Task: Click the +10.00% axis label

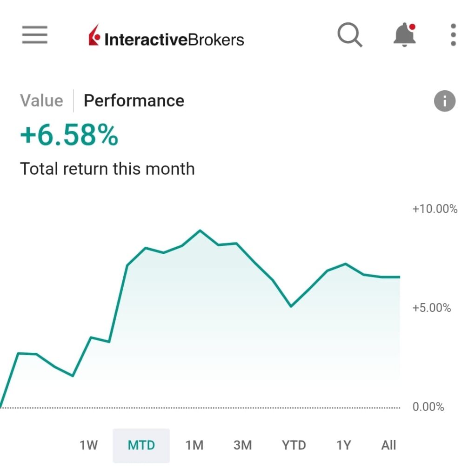Action: (435, 209)
